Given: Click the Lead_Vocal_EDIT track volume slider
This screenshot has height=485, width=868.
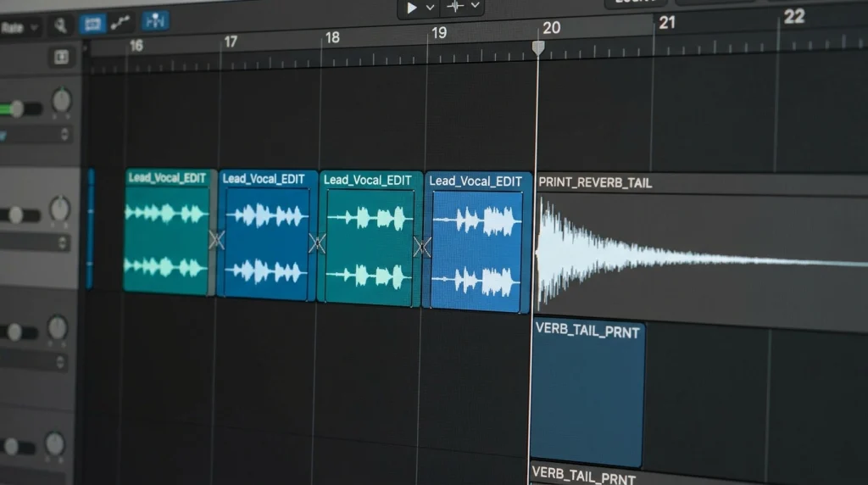Looking at the screenshot, I should (x=19, y=215).
